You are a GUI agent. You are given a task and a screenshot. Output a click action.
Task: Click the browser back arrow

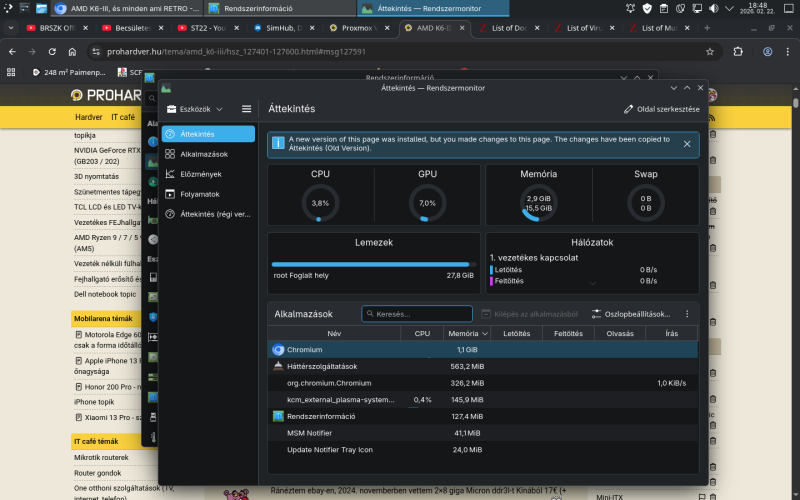(x=12, y=51)
